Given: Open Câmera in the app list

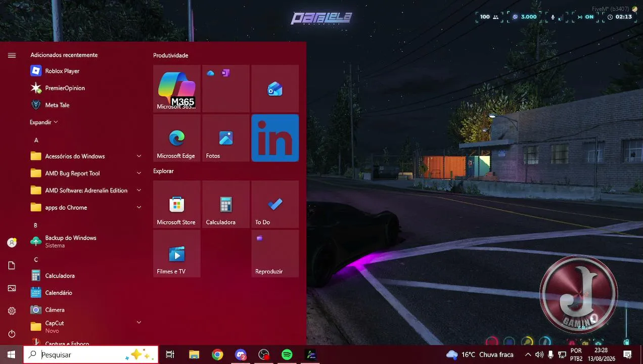Looking at the screenshot, I should click(86, 310).
